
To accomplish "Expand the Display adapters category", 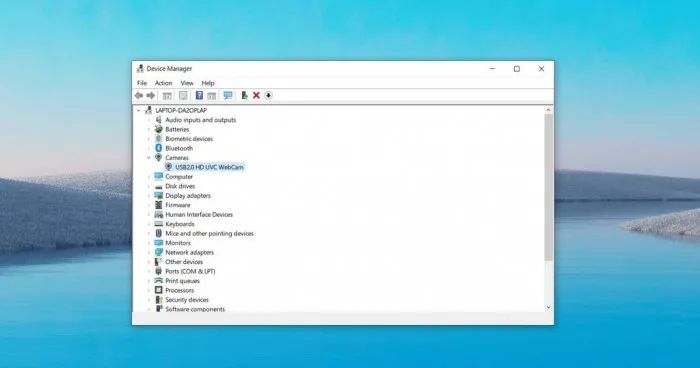I will [x=149, y=196].
